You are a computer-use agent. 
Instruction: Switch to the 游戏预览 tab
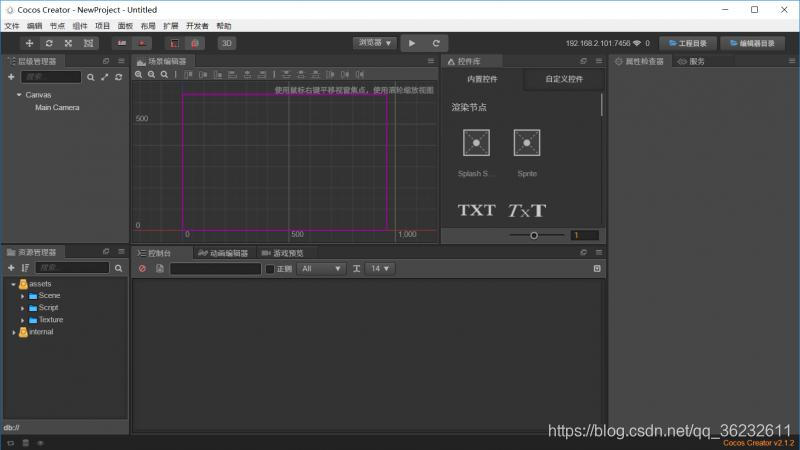pos(283,253)
